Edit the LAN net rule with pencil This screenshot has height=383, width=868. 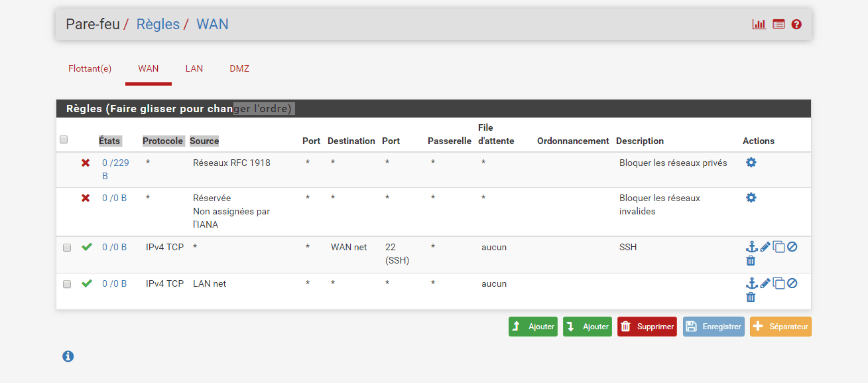[x=765, y=283]
